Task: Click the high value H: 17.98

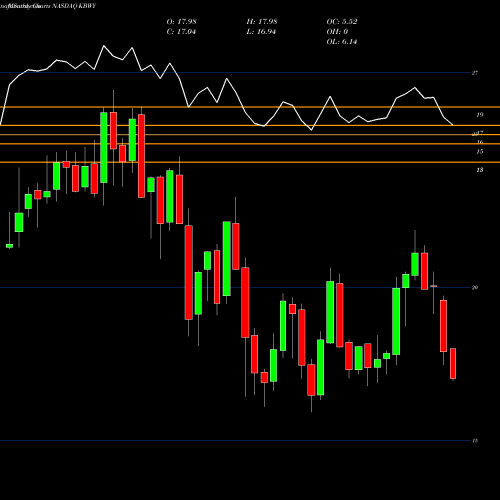Action: coord(262,22)
